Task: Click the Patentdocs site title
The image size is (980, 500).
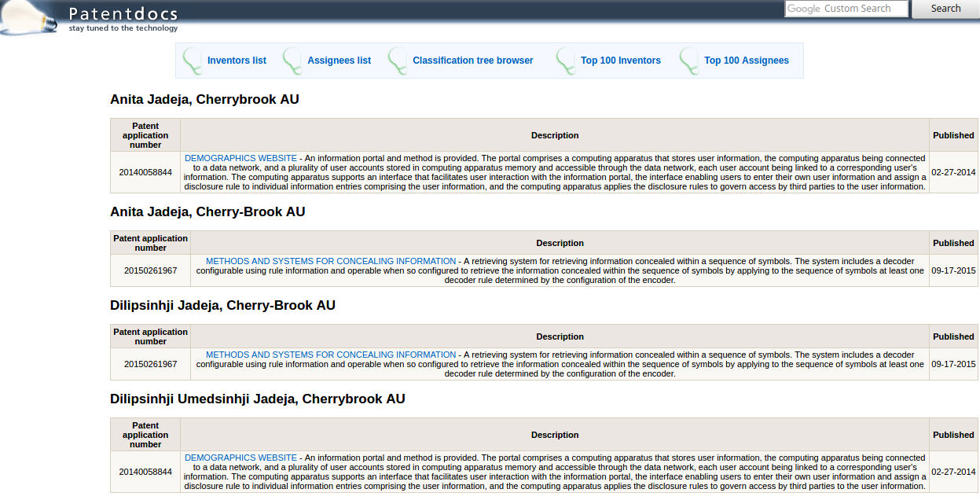Action: coord(123,13)
